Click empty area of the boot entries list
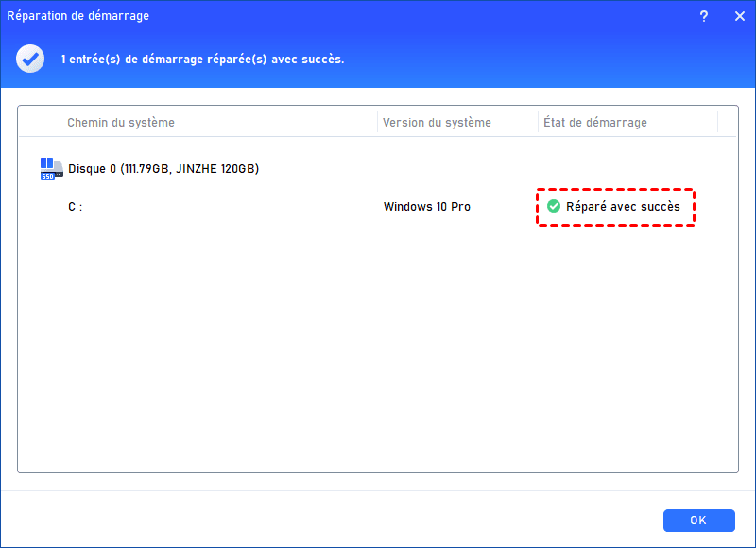 [378, 359]
